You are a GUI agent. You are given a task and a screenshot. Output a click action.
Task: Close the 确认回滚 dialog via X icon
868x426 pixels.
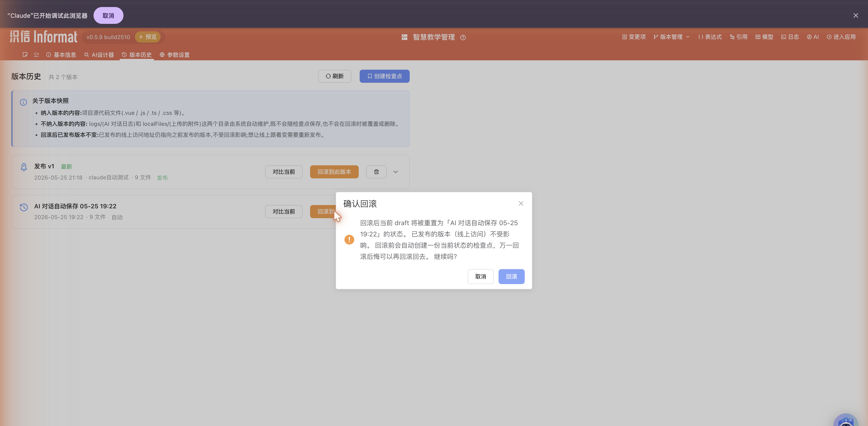click(521, 203)
